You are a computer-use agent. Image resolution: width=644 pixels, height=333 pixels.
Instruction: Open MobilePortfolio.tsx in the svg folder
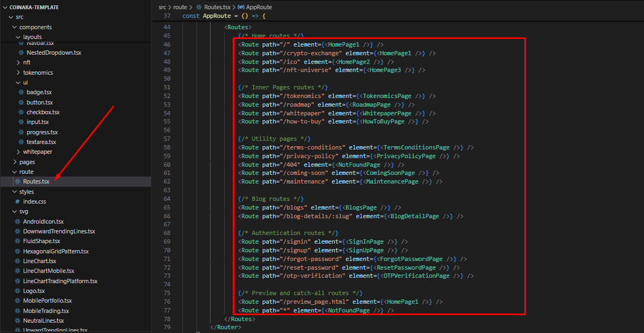click(x=48, y=301)
